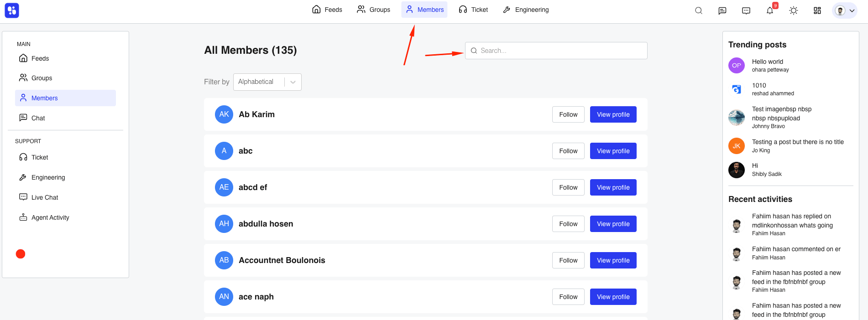Select Members in the left sidebar
This screenshot has height=320, width=868.
65,98
